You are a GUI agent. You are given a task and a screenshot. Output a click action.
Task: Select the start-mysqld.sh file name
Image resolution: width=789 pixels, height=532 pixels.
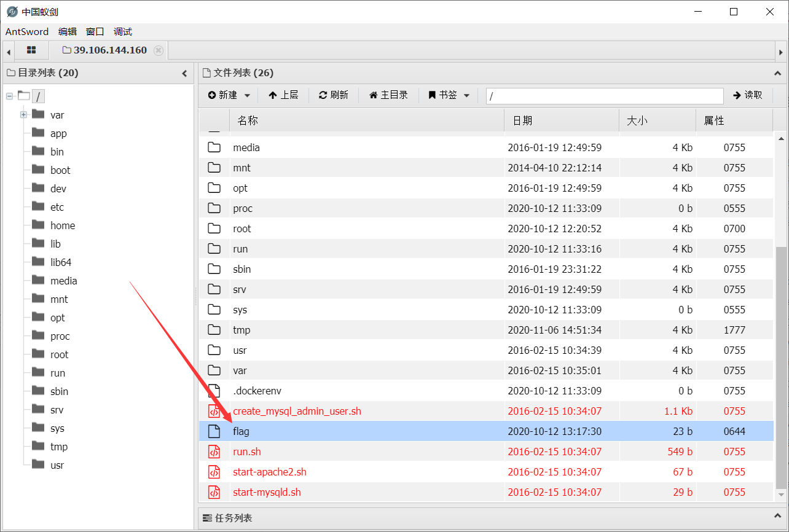(x=267, y=492)
